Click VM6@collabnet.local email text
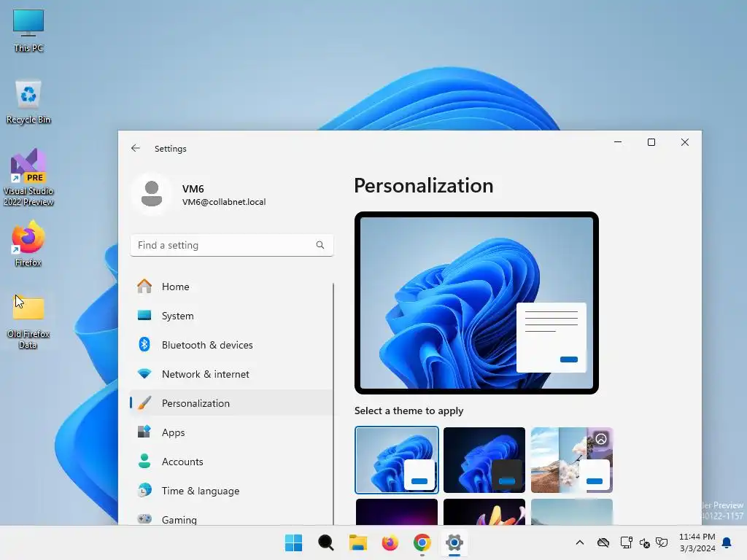747x560 pixels. tap(224, 202)
